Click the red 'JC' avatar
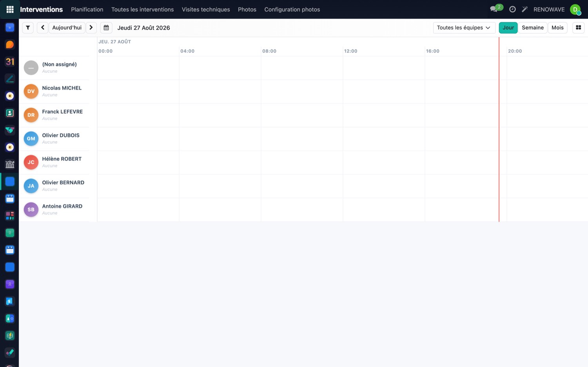Image resolution: width=588 pixels, height=367 pixels. pyautogui.click(x=31, y=162)
